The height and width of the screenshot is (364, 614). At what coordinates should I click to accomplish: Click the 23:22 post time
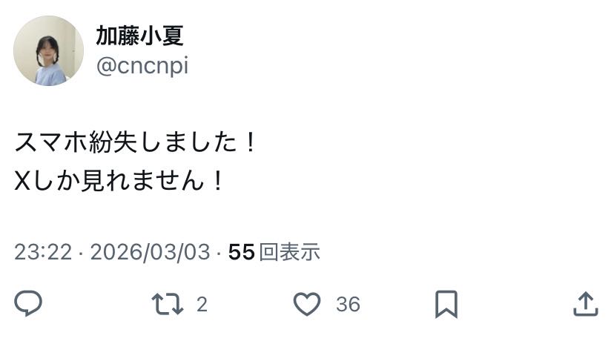[43, 252]
